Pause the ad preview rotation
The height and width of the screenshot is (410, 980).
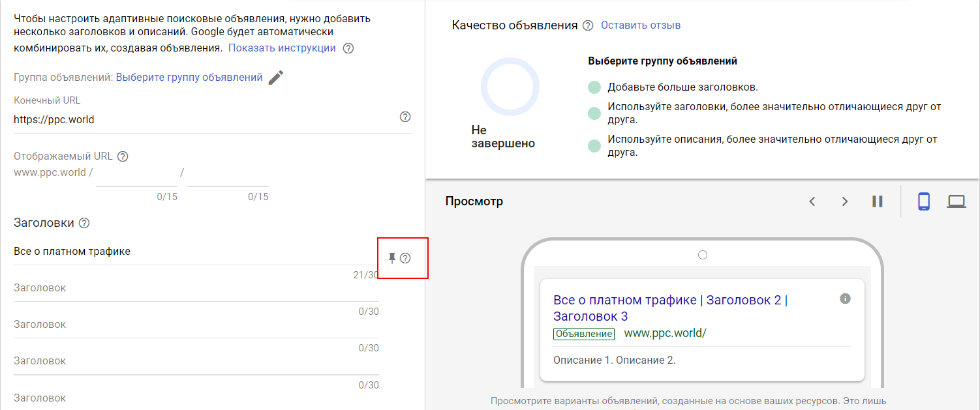pyautogui.click(x=877, y=201)
